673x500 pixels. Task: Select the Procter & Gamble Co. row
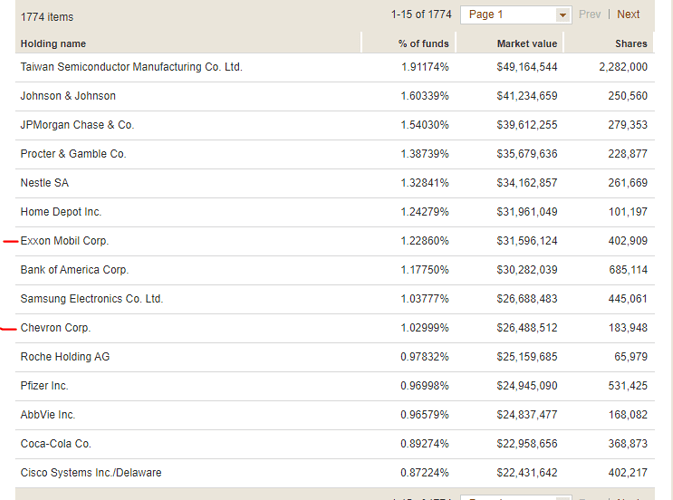click(x=73, y=154)
